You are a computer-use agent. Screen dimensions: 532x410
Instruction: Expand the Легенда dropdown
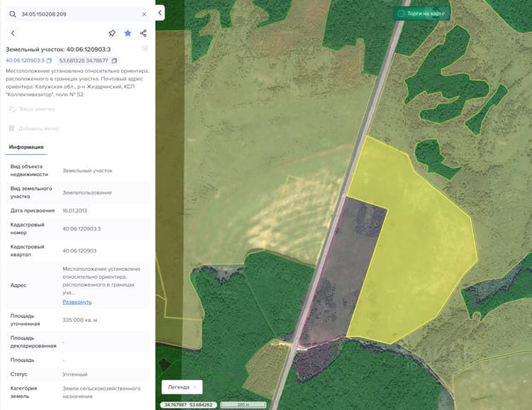coord(182,387)
